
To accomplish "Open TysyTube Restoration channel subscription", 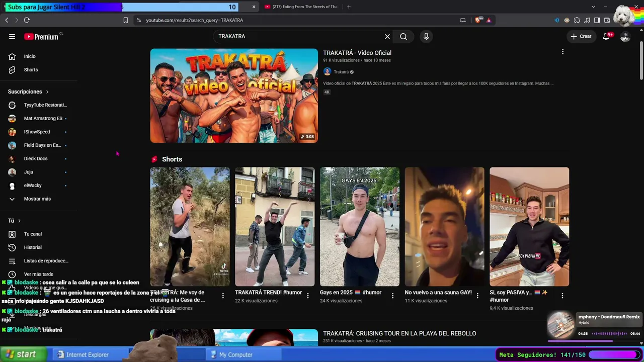I will point(38,105).
